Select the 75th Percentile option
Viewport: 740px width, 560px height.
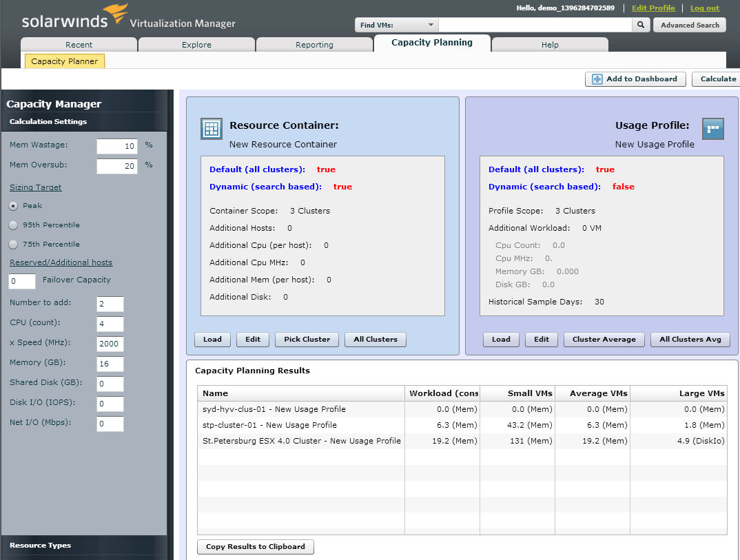pyautogui.click(x=13, y=245)
